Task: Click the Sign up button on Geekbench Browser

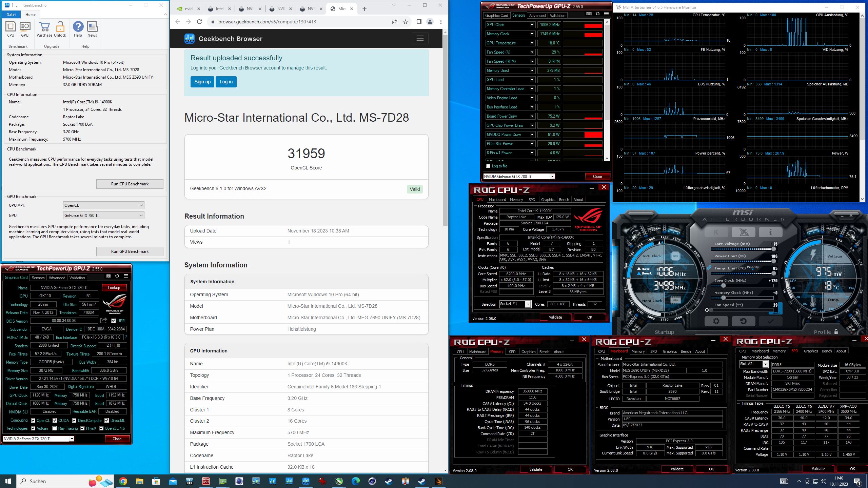Action: click(202, 82)
